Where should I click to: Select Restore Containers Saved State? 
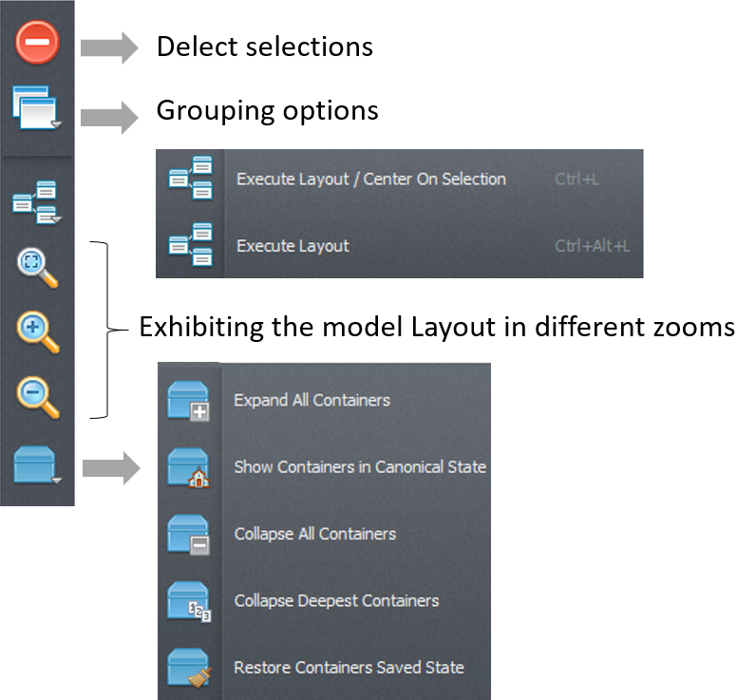349,668
